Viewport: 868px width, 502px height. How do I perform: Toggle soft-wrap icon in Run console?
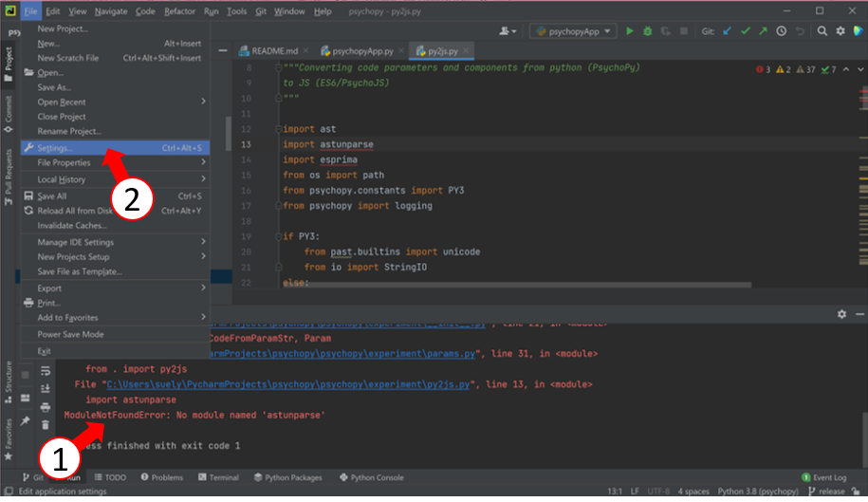46,371
